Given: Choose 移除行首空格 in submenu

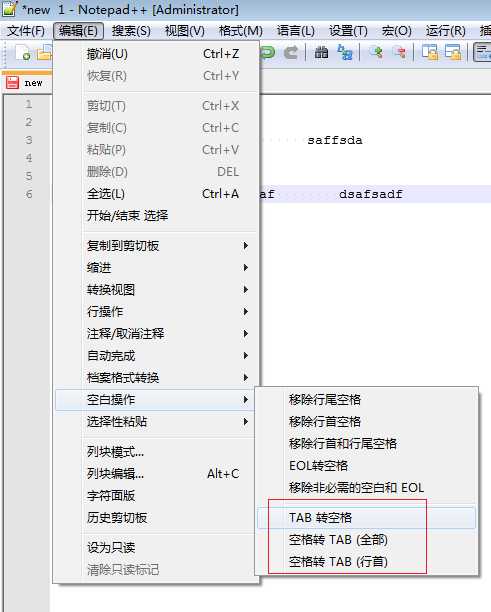Looking at the screenshot, I should (x=366, y=422).
